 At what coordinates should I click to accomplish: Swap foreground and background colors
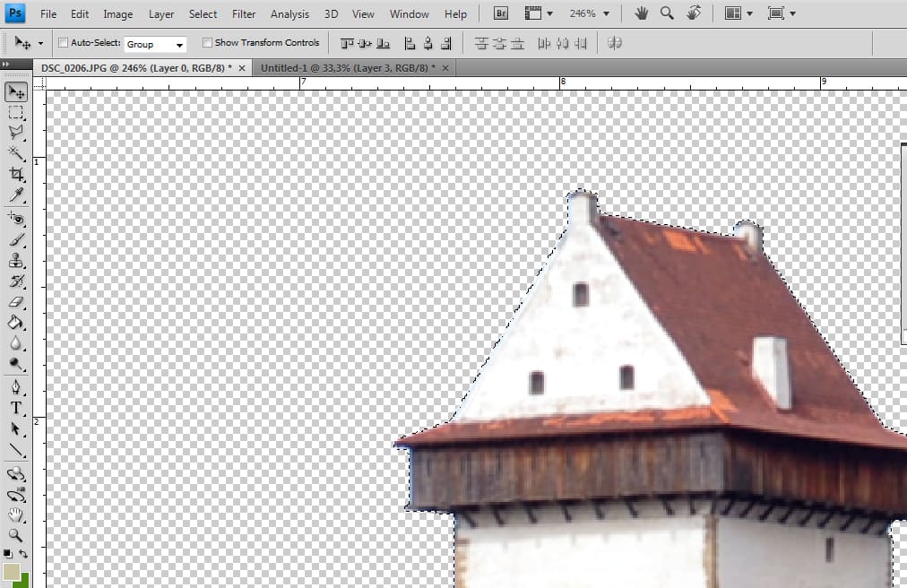24,555
